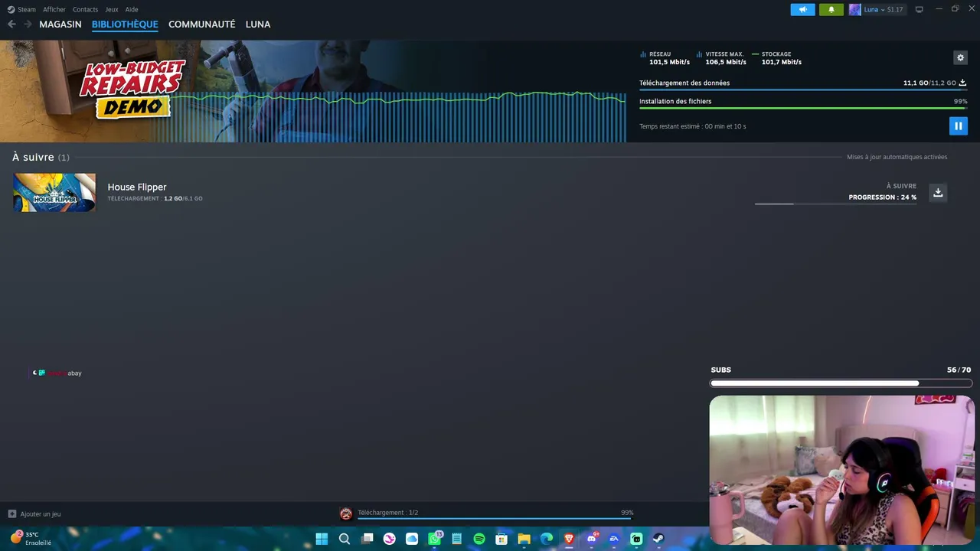The height and width of the screenshot is (551, 980).
Task: Switch to the MAGASIN tab
Action: click(60, 24)
